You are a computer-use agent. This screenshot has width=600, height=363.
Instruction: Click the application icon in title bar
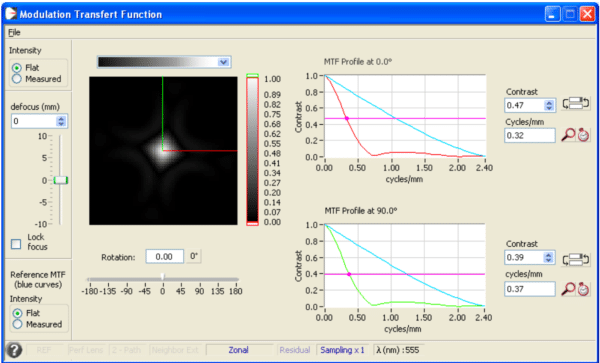tap(11, 14)
